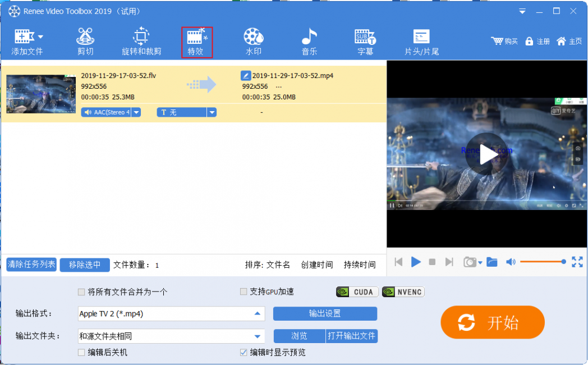Viewport: 588px width, 365px height.
Task: Expand the audio track arrow button
Action: (136, 112)
